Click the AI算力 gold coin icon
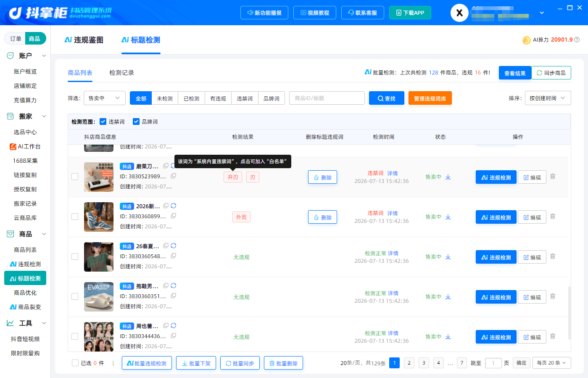Viewport: 588px width, 378px height. point(526,40)
